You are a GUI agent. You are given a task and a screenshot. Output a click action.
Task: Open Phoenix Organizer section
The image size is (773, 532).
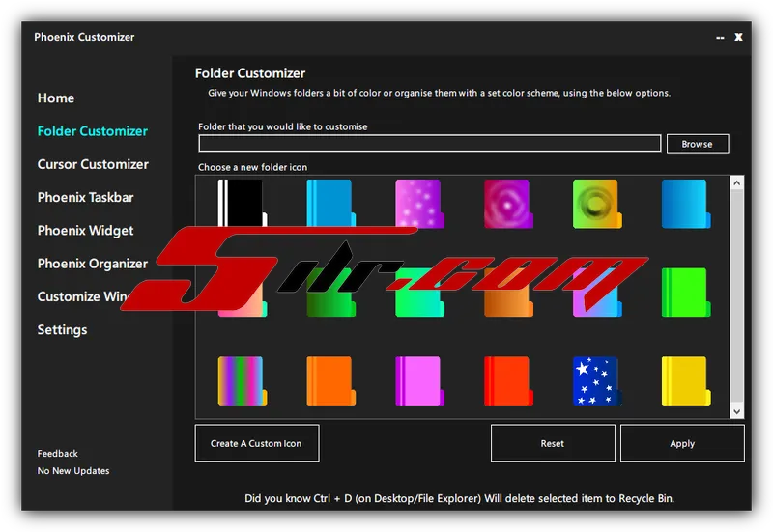pos(92,264)
